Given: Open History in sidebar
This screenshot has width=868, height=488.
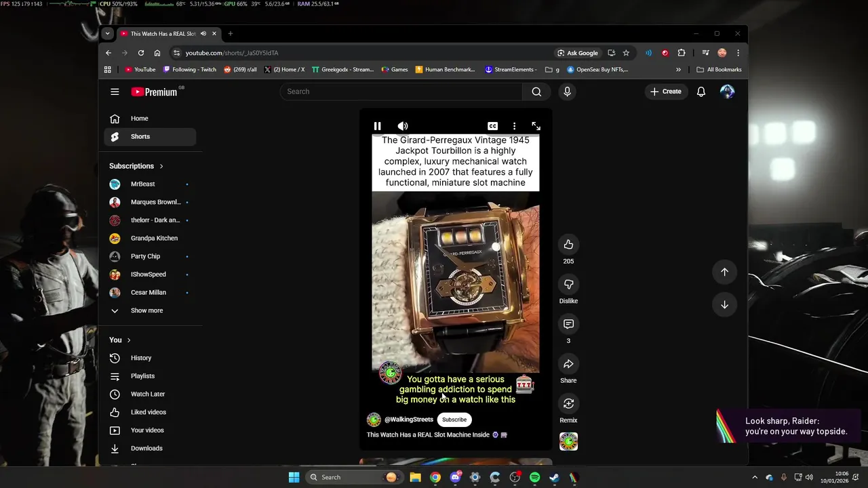Looking at the screenshot, I should point(150,358).
